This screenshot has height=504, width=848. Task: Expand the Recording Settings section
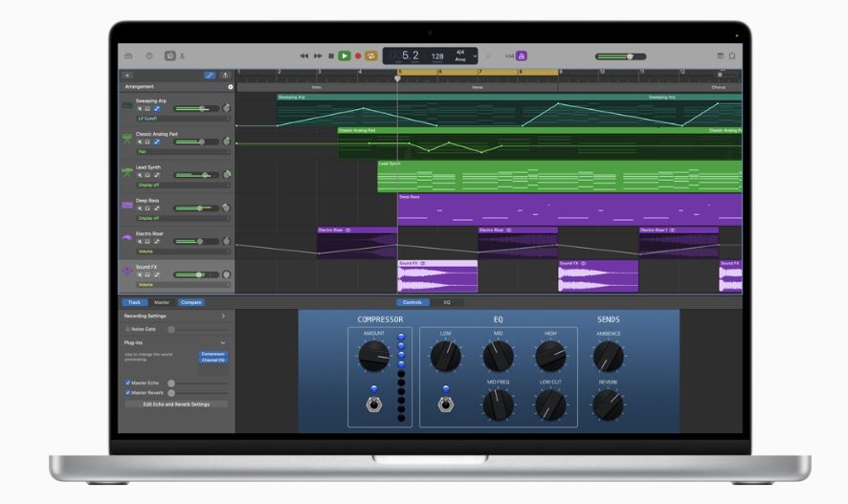click(223, 316)
